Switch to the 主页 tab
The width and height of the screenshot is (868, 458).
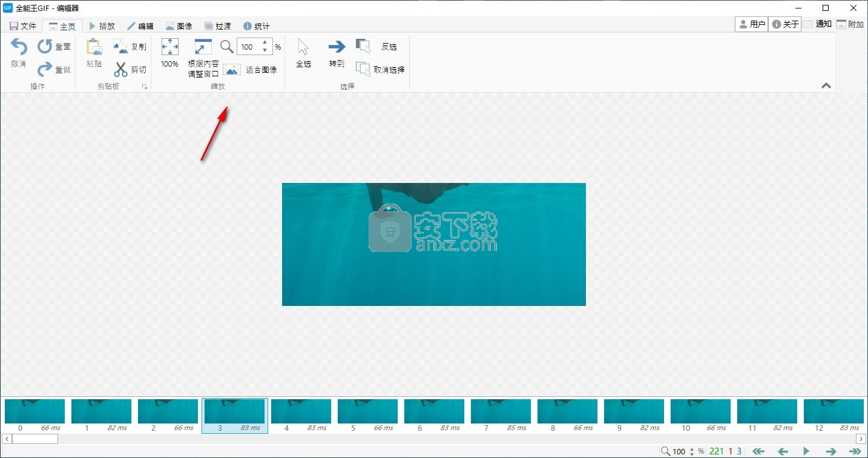coord(62,27)
